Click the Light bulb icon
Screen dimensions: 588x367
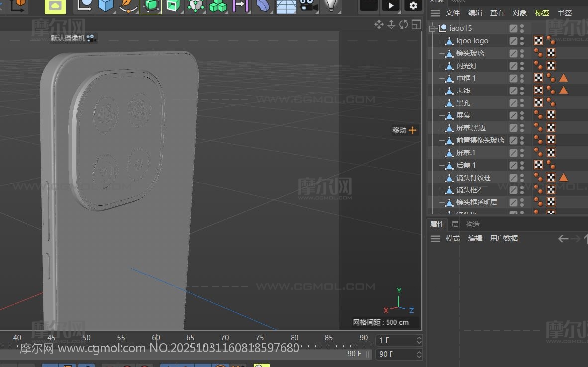[331, 5]
